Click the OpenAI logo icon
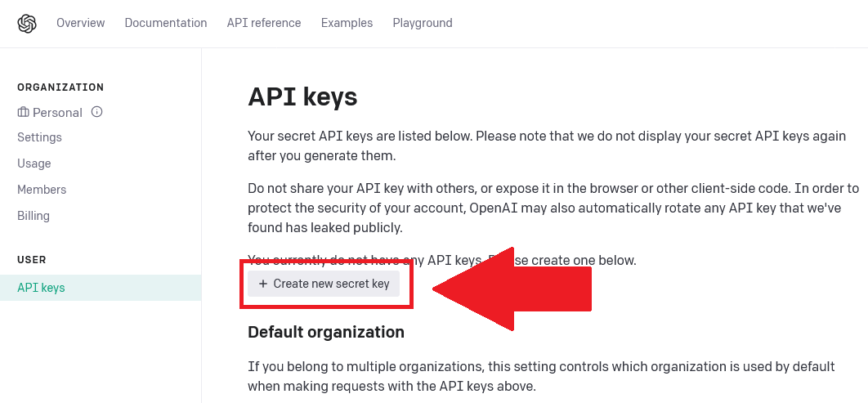The image size is (868, 403). [x=27, y=23]
